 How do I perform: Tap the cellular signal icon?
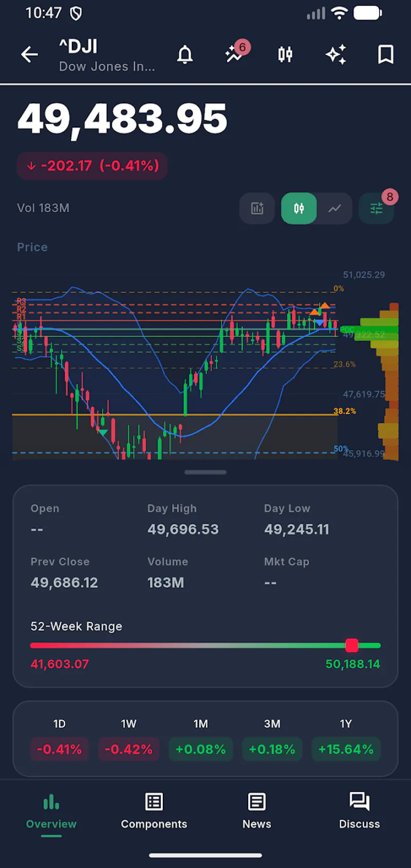(316, 14)
